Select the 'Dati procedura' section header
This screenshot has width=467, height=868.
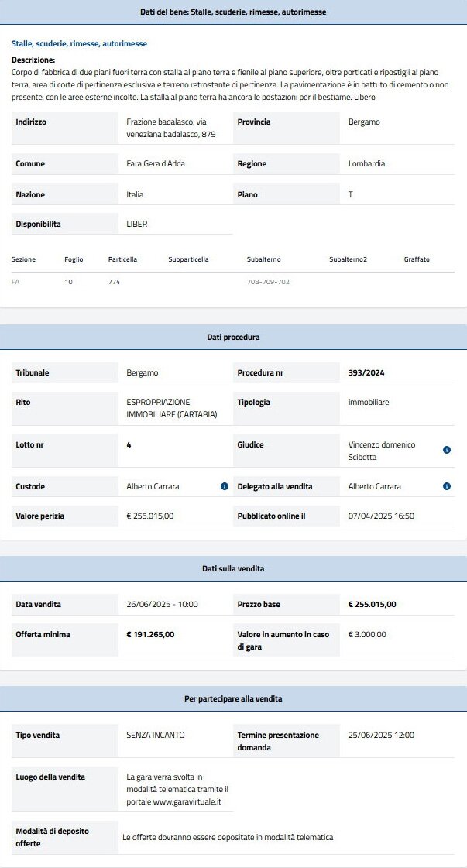click(233, 337)
